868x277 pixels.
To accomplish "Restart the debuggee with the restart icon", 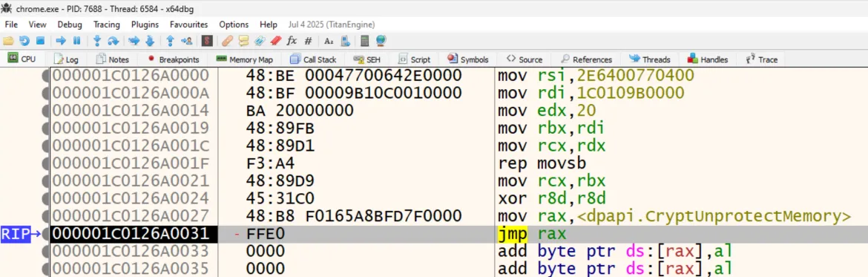I will point(24,41).
